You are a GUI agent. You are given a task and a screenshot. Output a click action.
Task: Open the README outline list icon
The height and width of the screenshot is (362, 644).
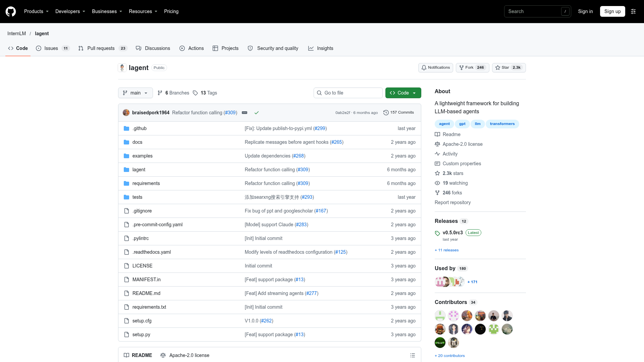click(413, 355)
